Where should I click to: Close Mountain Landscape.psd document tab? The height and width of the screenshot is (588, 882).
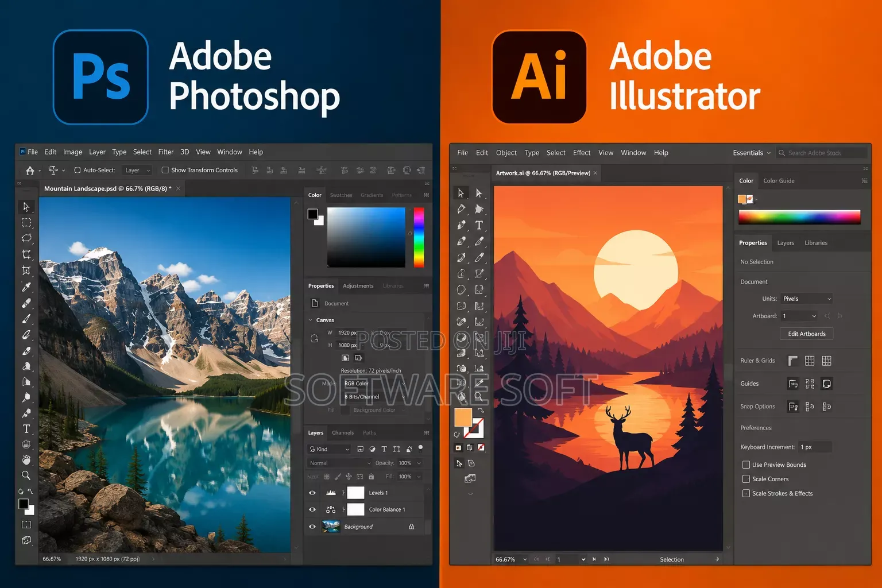178,188
